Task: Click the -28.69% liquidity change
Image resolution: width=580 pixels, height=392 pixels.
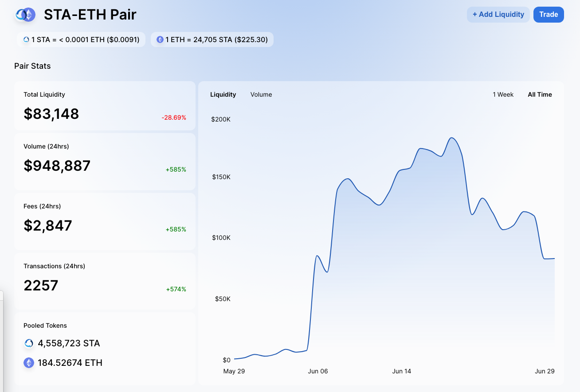Action: click(x=174, y=118)
